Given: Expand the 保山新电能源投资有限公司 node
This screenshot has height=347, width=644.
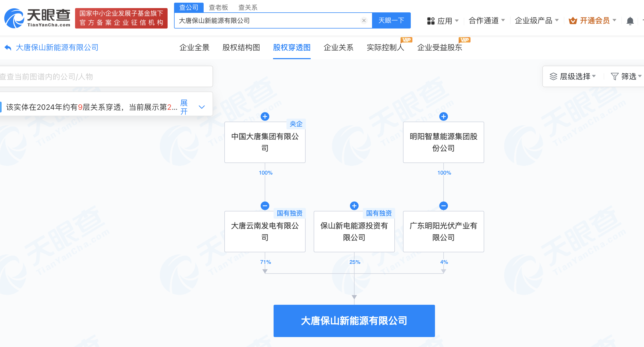Looking at the screenshot, I should [x=354, y=206].
